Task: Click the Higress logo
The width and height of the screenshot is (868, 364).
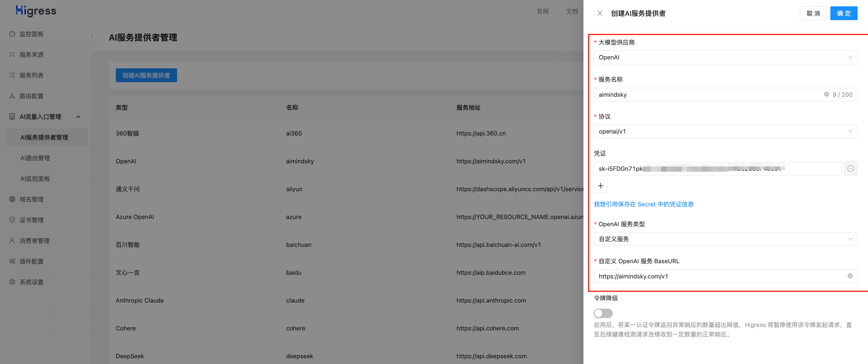Action: point(36,11)
